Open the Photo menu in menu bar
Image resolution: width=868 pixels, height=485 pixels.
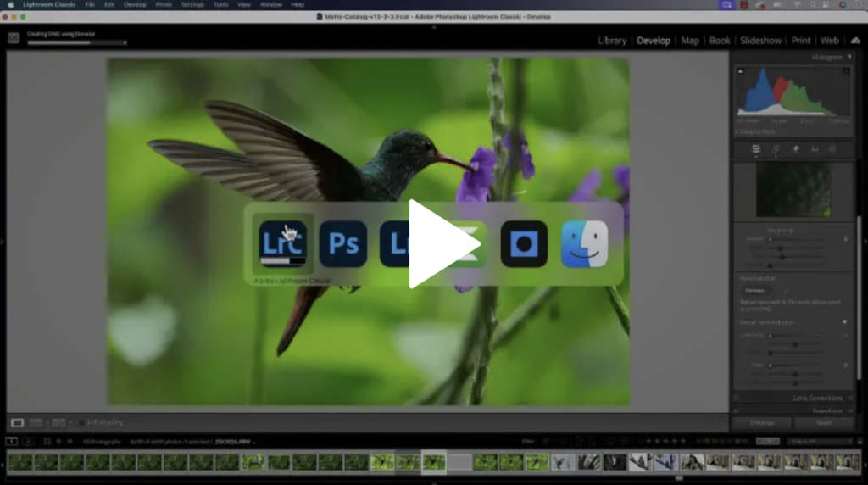point(164,4)
